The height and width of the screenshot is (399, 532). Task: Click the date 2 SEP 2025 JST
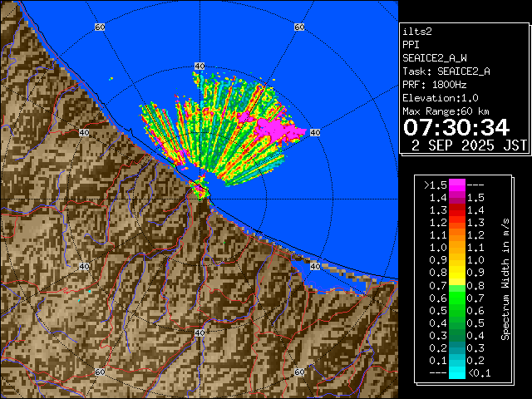[470, 145]
